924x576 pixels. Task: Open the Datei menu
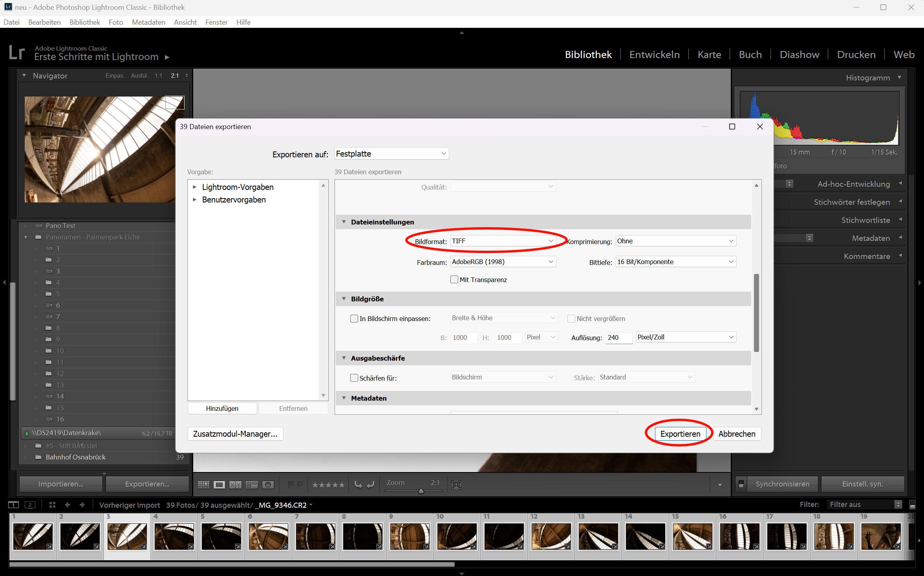12,22
